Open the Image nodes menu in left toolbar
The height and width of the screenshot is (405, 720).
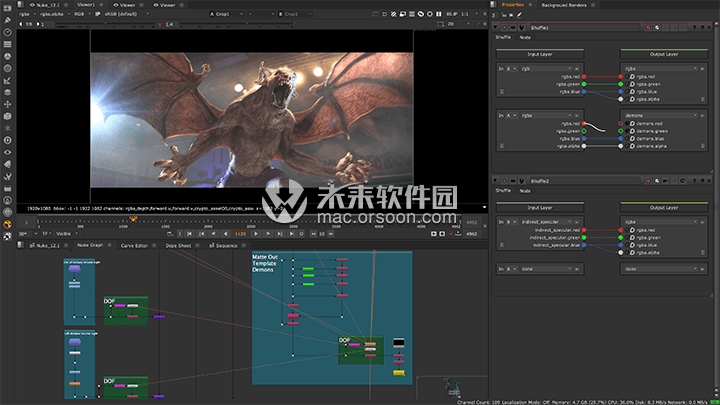7,8
